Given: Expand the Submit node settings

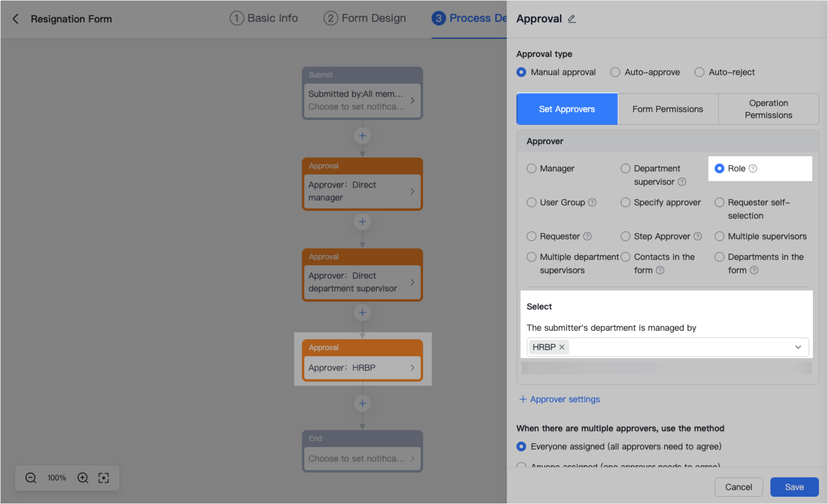Looking at the screenshot, I should coord(413,101).
